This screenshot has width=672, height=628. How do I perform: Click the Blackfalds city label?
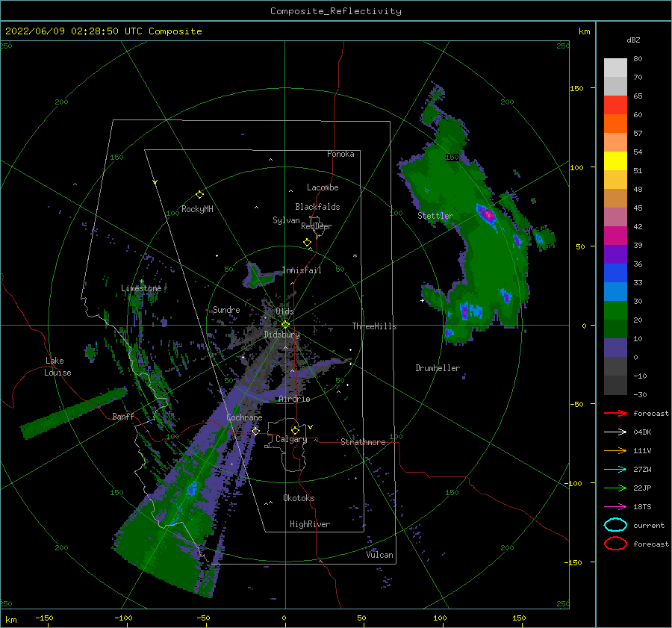[317, 207]
